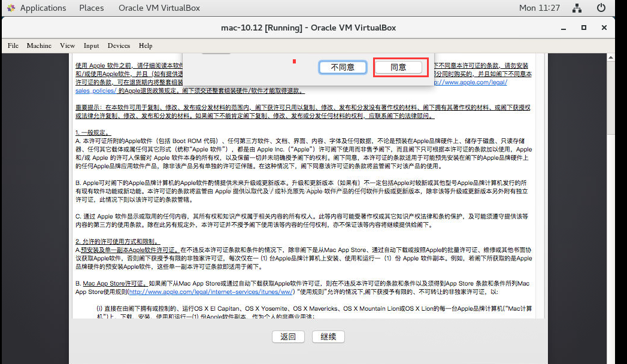Open the apple.com/legal/internet-services/itunes/ww link

[x=211, y=292]
